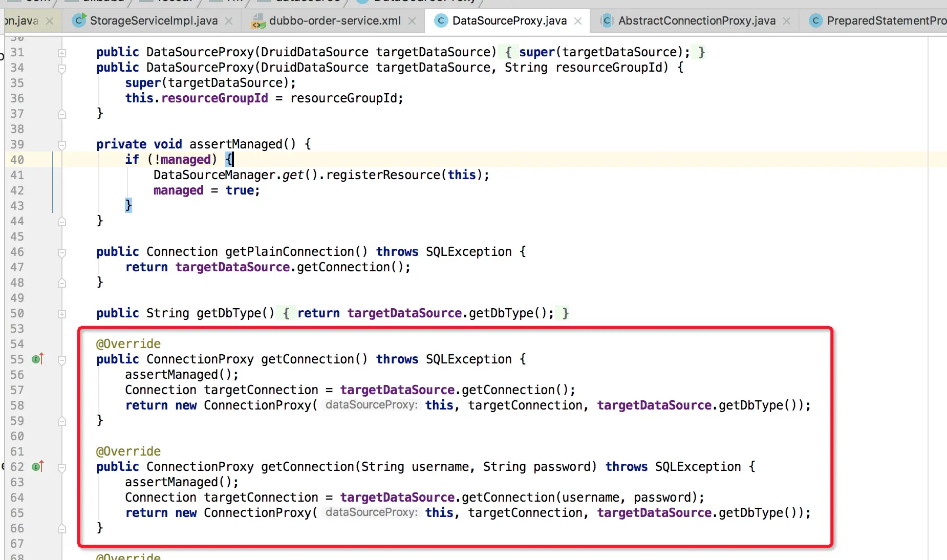Close the StorageServiceImpl.java tab

[x=229, y=21]
